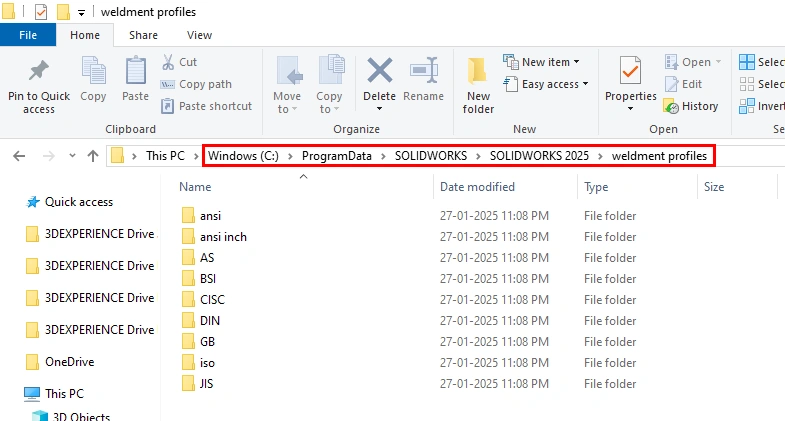
Task: Click the Open button in ribbon
Action: tap(692, 62)
